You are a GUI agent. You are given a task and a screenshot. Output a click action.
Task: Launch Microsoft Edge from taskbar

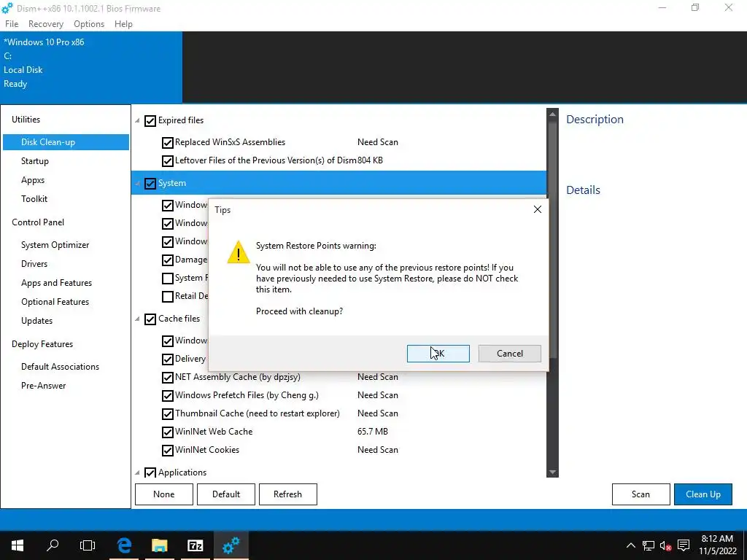point(124,545)
